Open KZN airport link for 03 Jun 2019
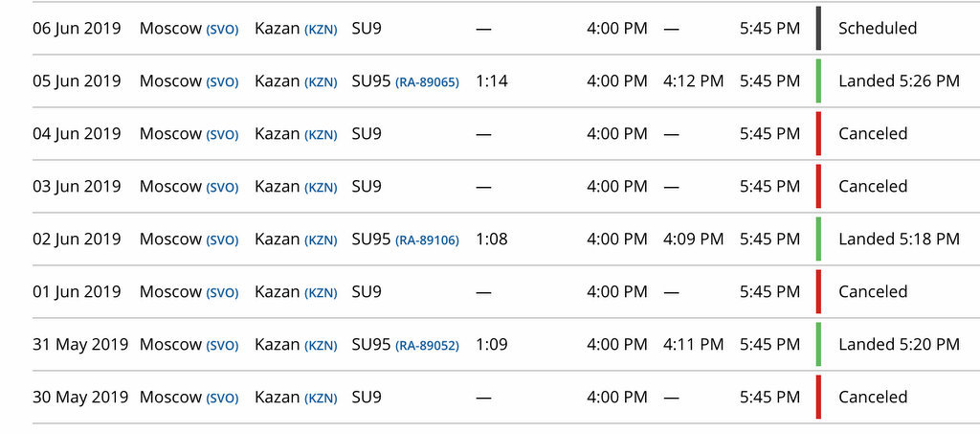Image resolution: width=980 pixels, height=434 pixels. (321, 188)
